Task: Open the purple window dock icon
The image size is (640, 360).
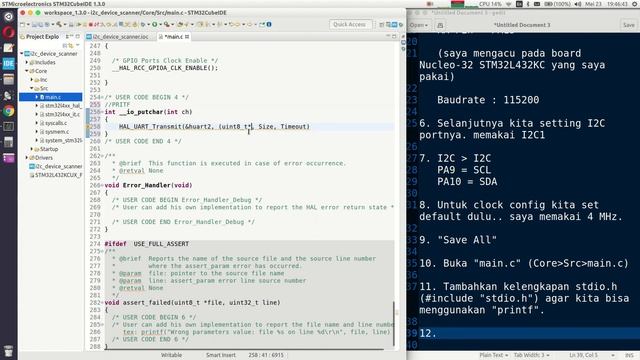Action: 9,158
